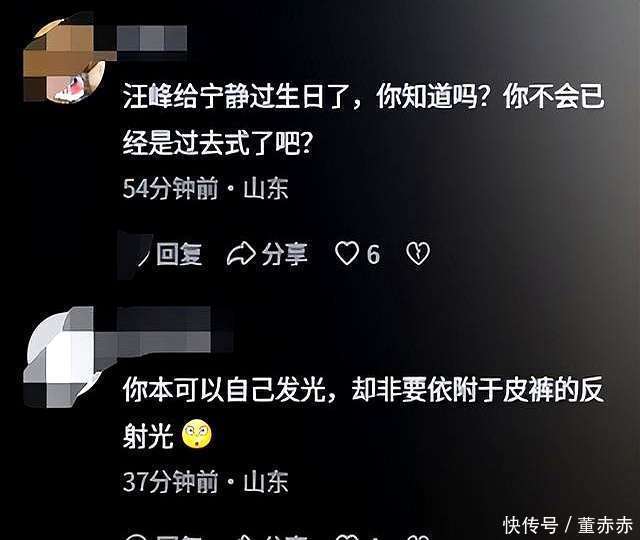Open the first commenter's pixelated avatar
This screenshot has height=540, width=640.
tap(64, 58)
